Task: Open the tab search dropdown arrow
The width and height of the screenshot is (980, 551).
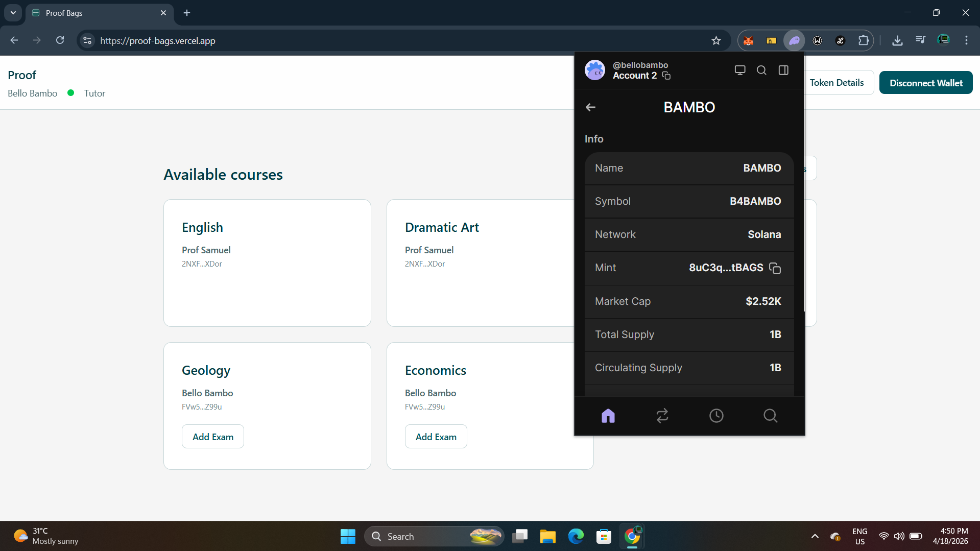Action: (13, 13)
